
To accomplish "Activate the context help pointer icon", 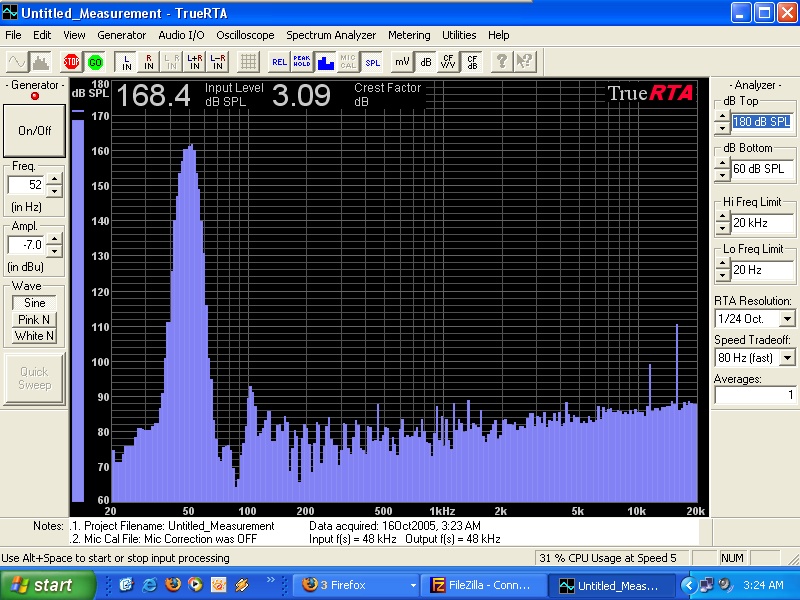I will coord(525,62).
